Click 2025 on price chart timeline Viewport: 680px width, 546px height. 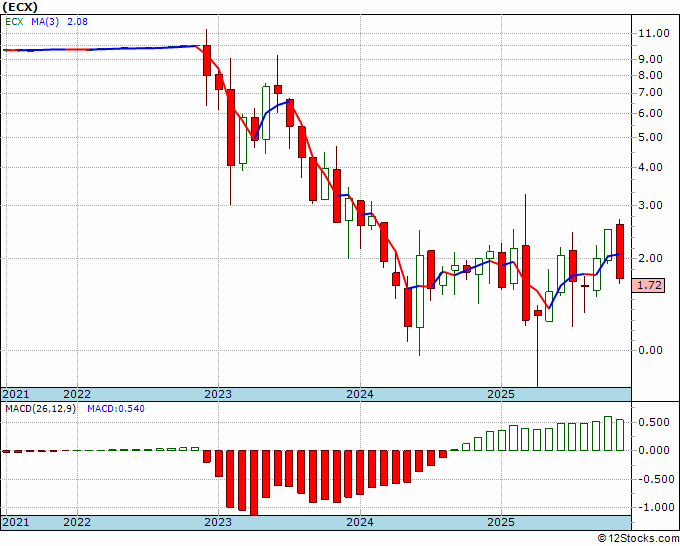[x=501, y=394]
